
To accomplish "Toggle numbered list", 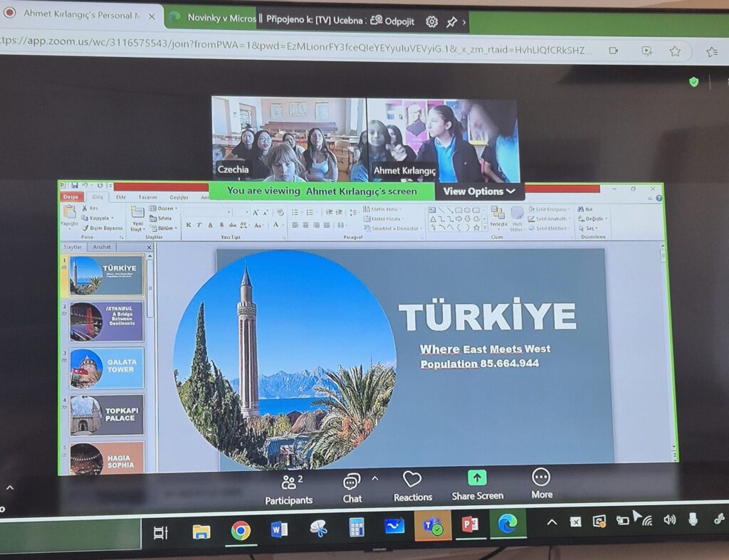I will [x=311, y=212].
